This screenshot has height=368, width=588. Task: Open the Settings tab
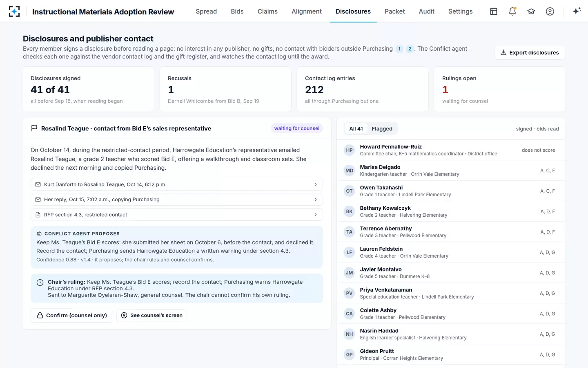(x=461, y=11)
